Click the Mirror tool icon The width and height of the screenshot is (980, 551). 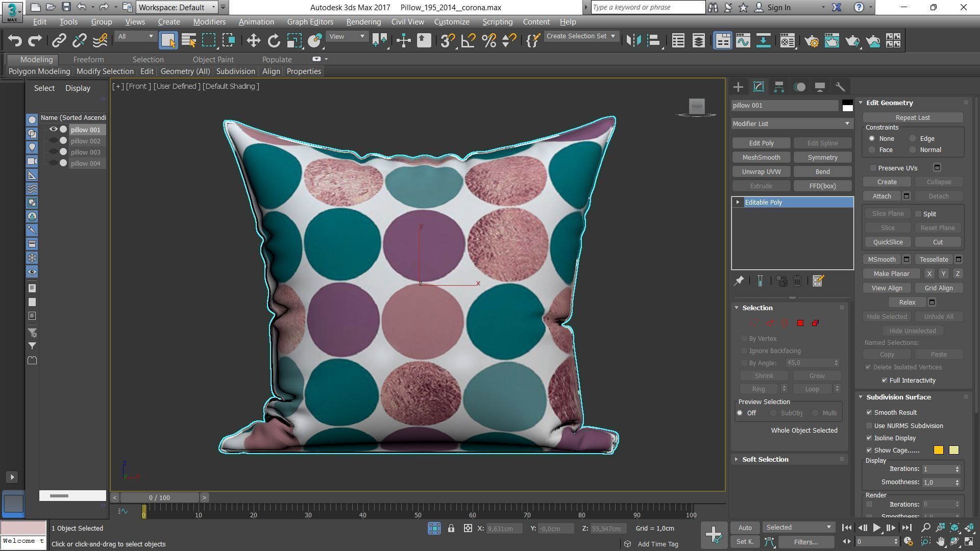pyautogui.click(x=633, y=41)
